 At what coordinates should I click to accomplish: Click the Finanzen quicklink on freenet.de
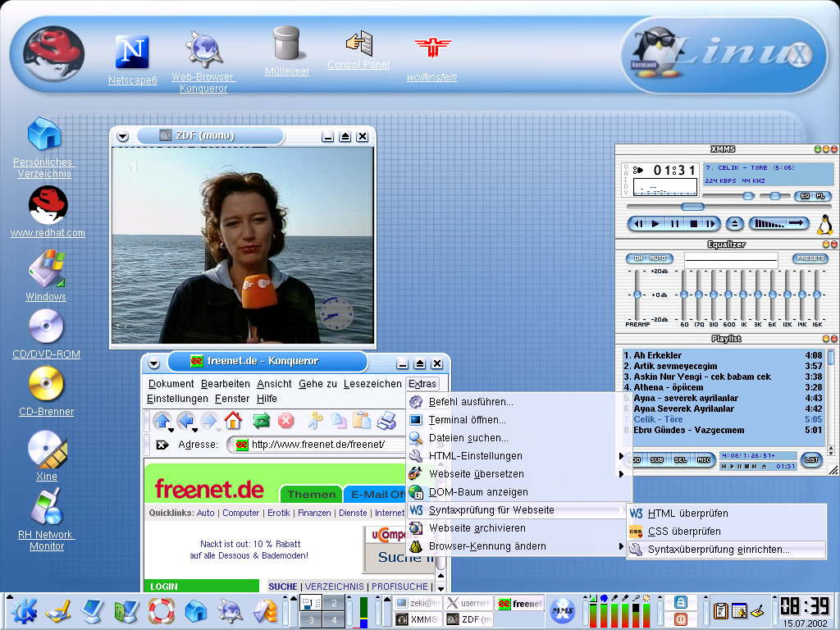pyautogui.click(x=314, y=513)
